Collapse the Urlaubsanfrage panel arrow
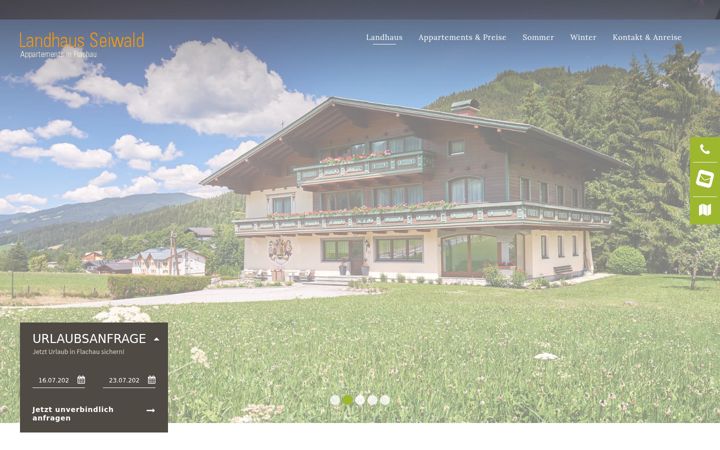This screenshot has width=720, height=450. 157,339
